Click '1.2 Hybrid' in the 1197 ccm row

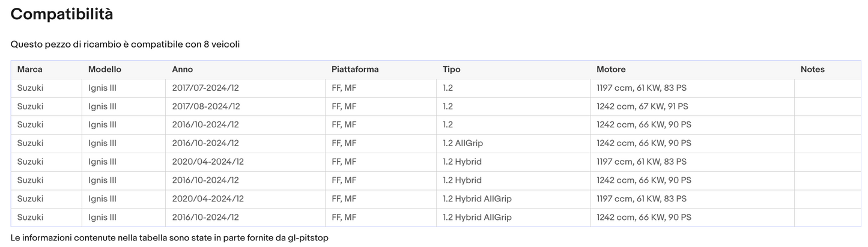tap(462, 162)
